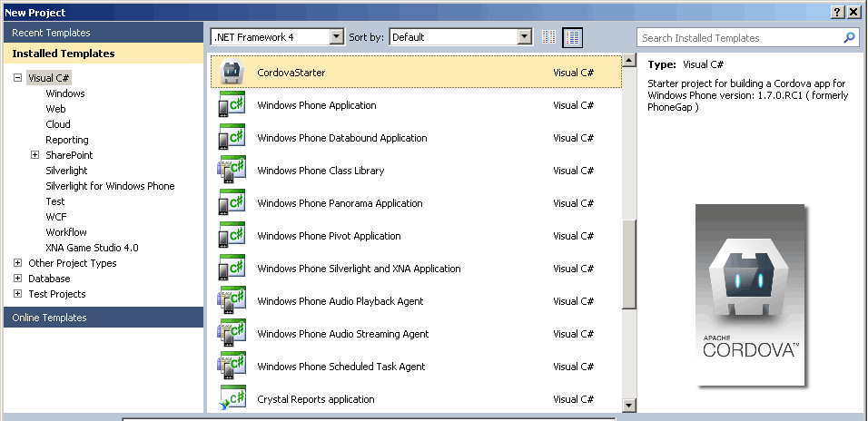Select Crystal Reports application name

pos(316,399)
